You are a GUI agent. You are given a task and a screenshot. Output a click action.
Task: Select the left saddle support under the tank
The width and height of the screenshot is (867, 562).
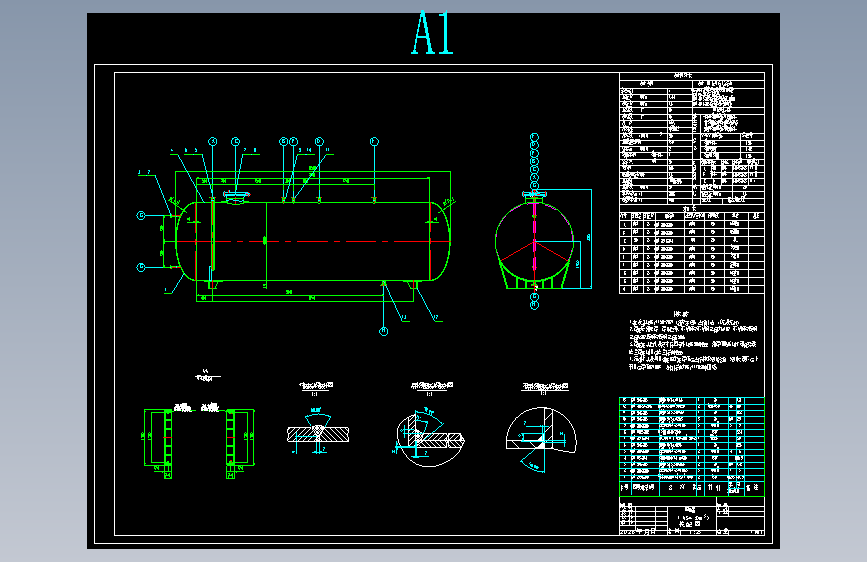click(x=212, y=285)
